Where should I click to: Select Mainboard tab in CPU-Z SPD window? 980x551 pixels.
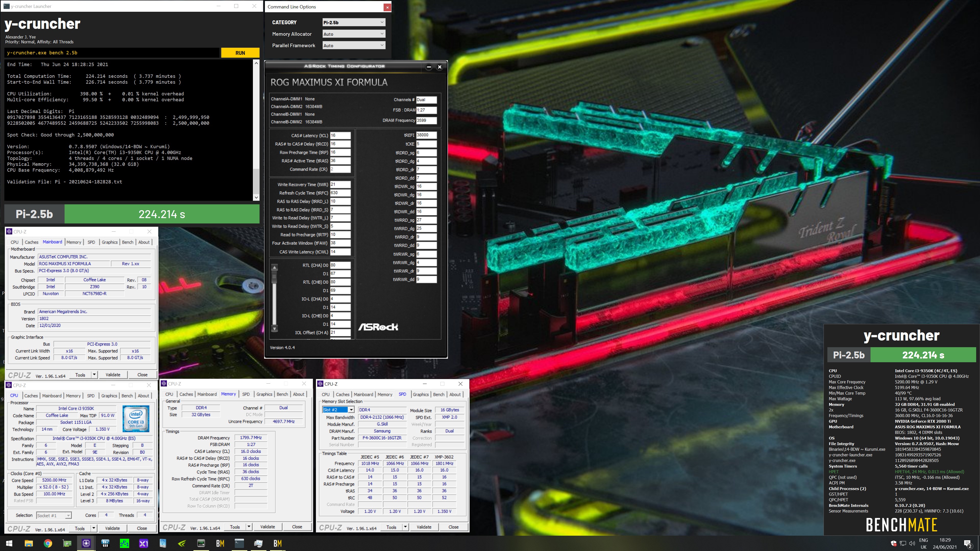click(363, 394)
